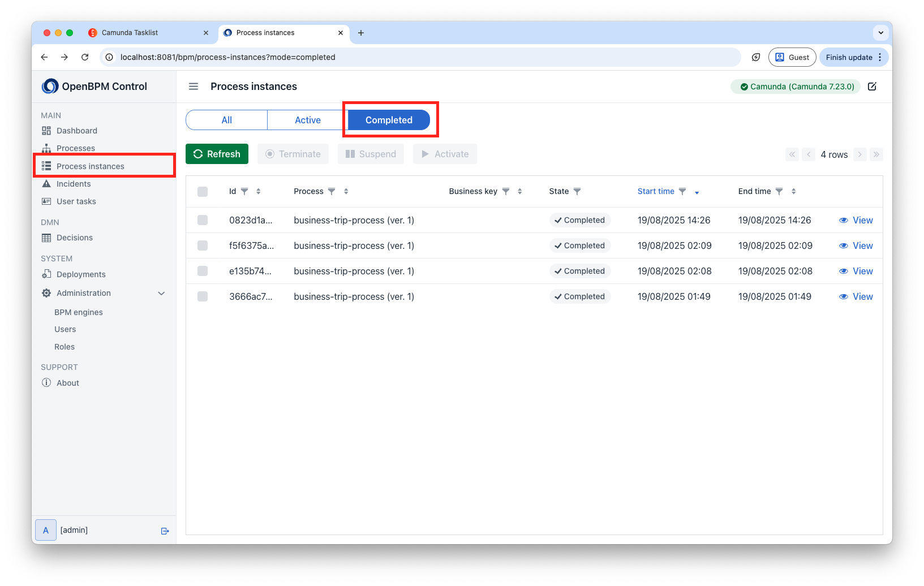Switch to the All instances tab
Screen dimensions: 924x586
[227, 120]
